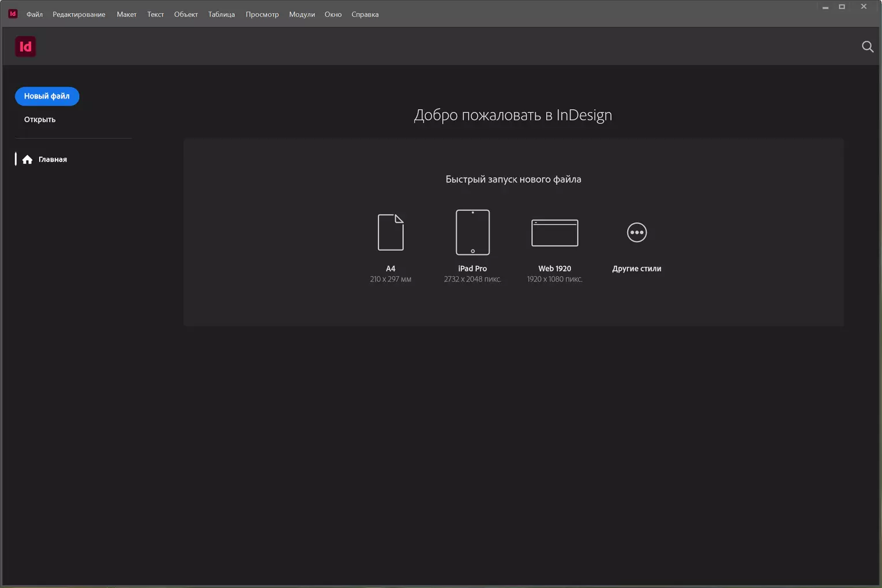Click the iPad Pro preset label
882x588 pixels.
[472, 269]
